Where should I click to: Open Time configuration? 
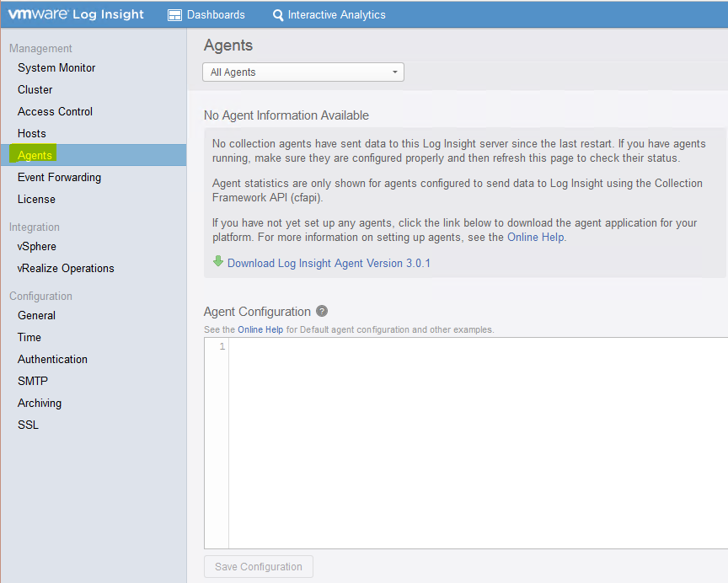coord(29,337)
